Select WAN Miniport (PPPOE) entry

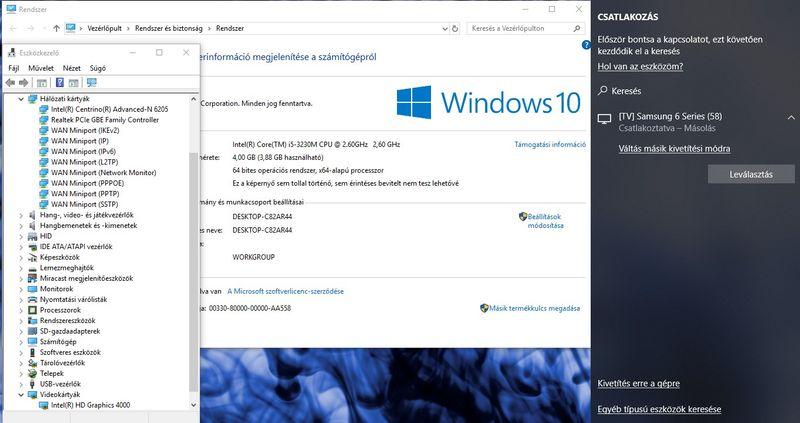tap(87, 183)
